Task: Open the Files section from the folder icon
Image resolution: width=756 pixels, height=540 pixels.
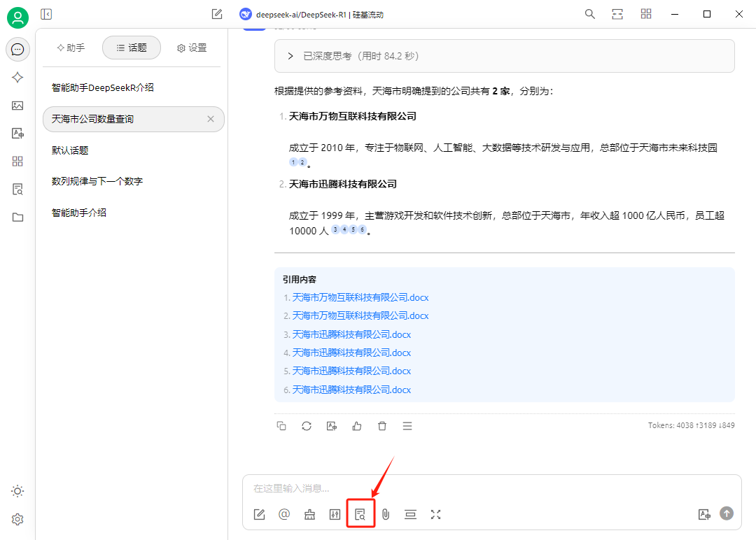Action: point(17,217)
